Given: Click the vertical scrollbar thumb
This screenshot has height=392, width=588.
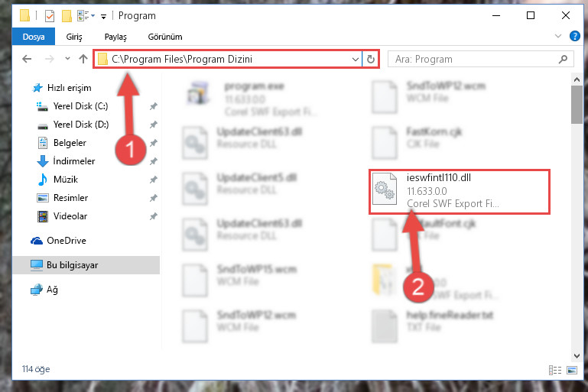Looking at the screenshot, I should pos(577,105).
